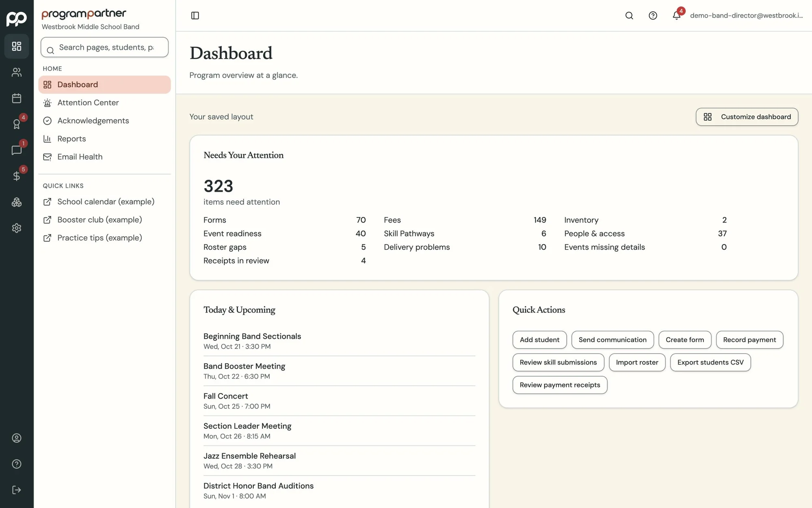Open the chat messages icon with badge 1

coord(17,150)
